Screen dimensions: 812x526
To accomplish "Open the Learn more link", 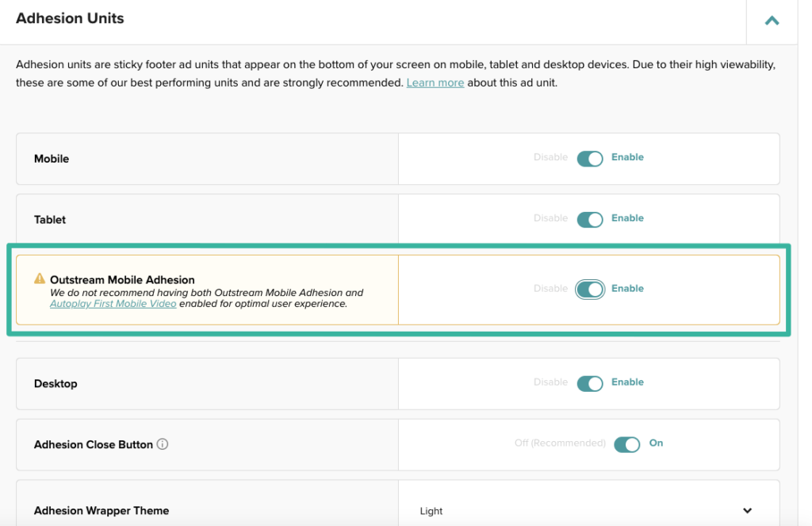I will pos(435,82).
